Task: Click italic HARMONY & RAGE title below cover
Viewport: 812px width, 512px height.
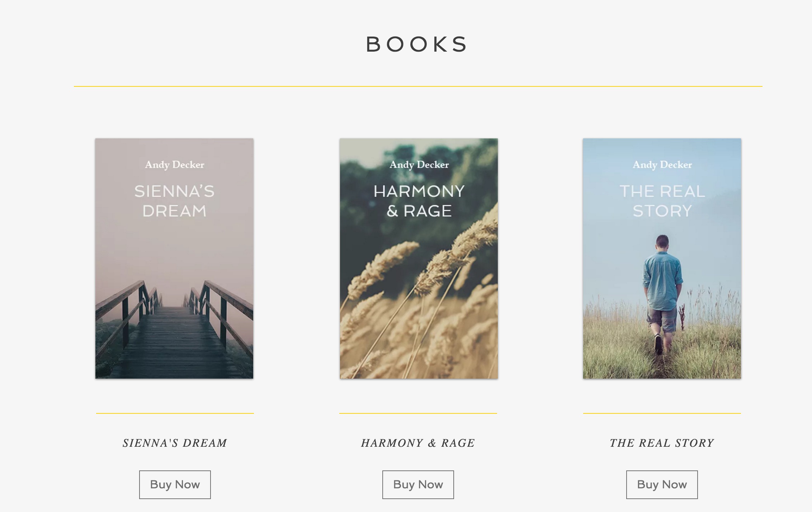Action: (x=418, y=443)
